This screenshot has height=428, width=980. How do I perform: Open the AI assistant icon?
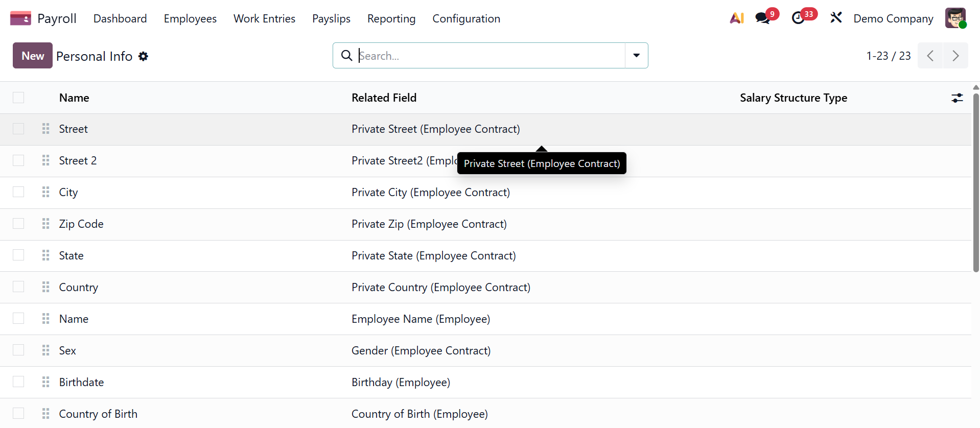click(736, 18)
